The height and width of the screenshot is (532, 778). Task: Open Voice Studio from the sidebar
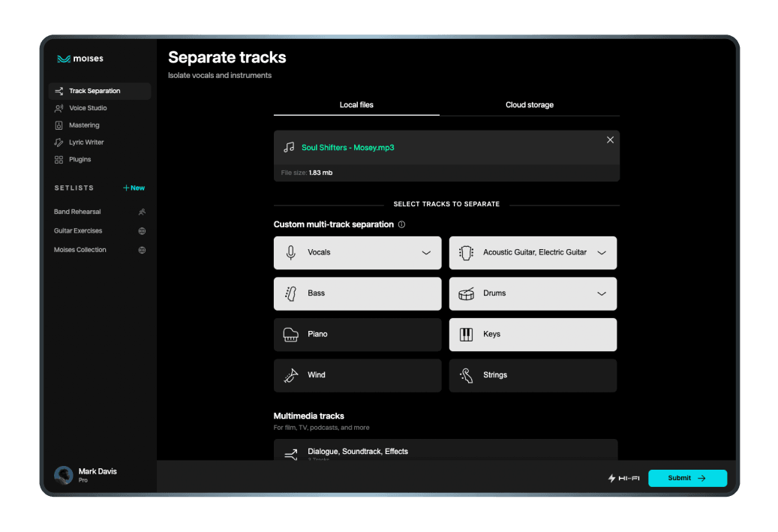88,108
